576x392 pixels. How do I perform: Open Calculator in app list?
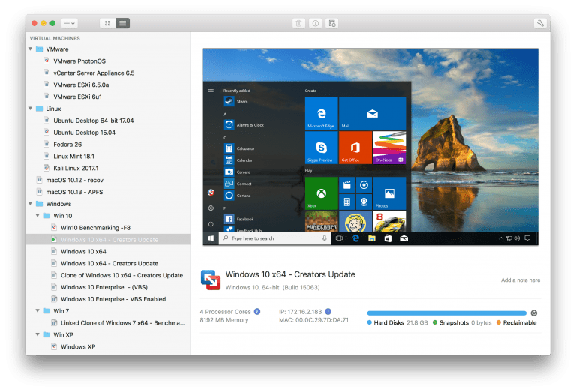point(239,148)
